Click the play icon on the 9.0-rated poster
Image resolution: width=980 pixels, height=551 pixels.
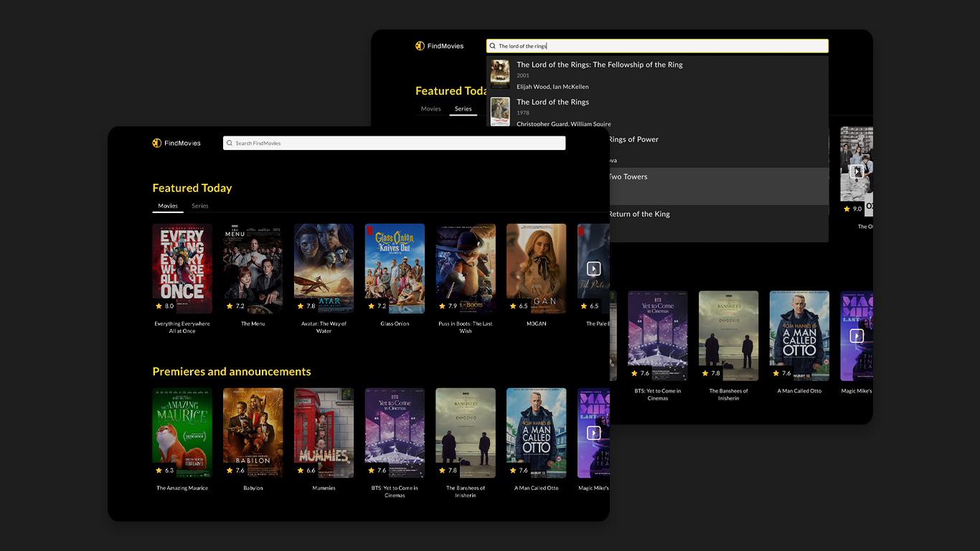[x=857, y=171]
